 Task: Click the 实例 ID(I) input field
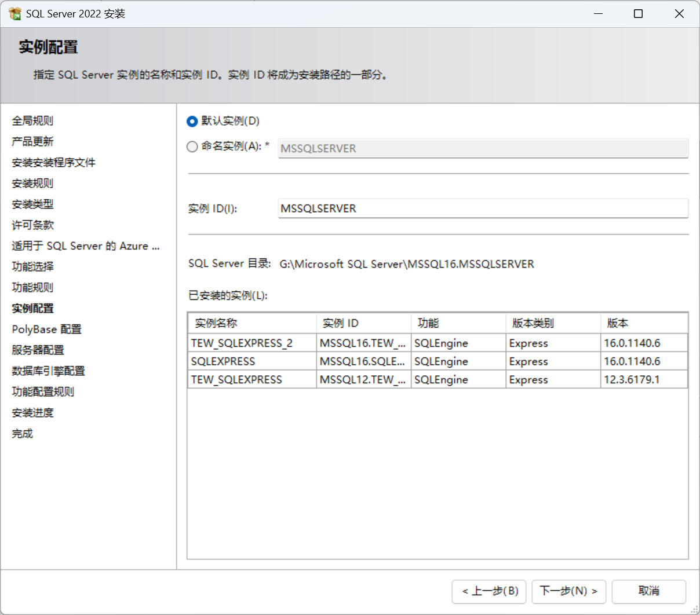483,208
